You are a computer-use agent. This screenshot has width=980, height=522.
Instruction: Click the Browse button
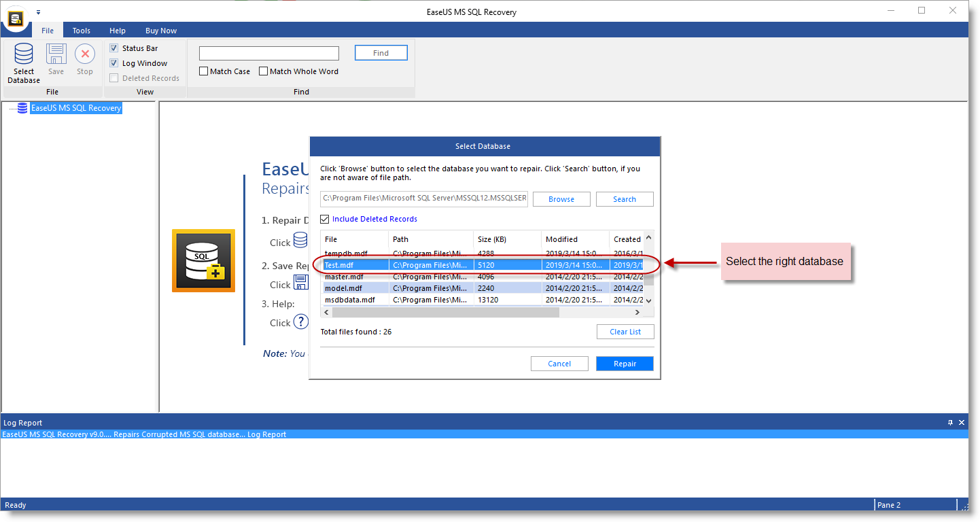pyautogui.click(x=561, y=199)
